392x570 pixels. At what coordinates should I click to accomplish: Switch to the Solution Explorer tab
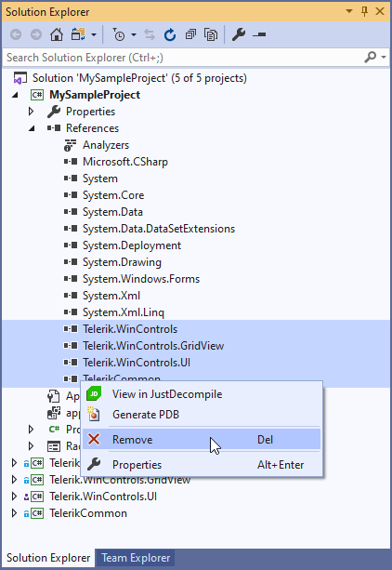48,558
